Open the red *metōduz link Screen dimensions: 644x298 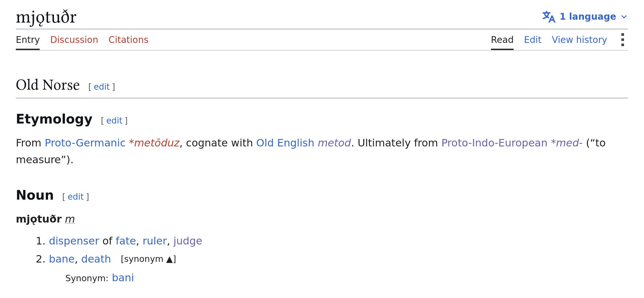pyautogui.click(x=154, y=143)
